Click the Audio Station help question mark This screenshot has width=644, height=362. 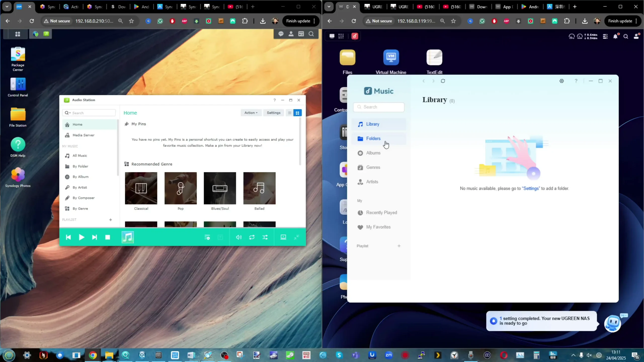pos(274,100)
